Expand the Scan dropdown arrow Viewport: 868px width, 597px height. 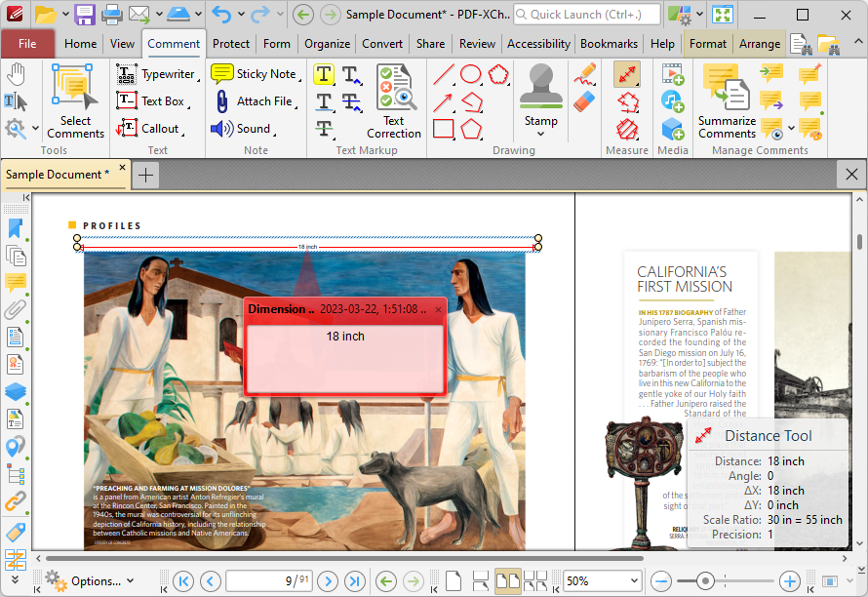coord(198,15)
